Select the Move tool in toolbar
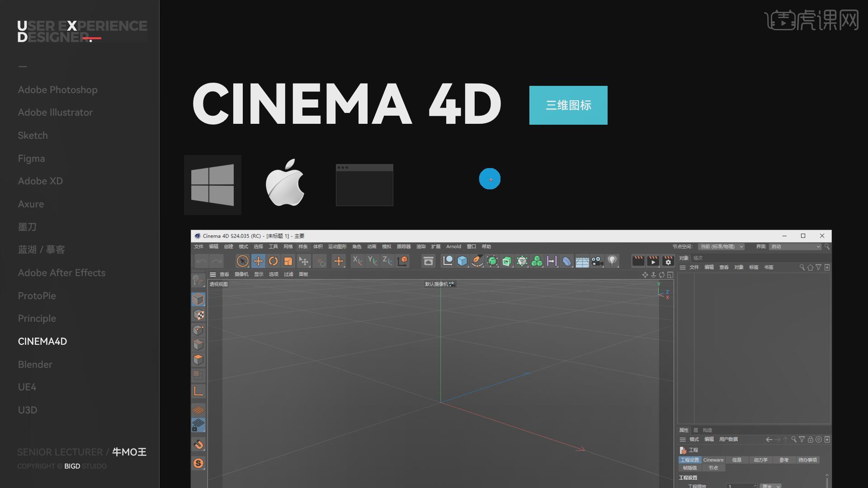This screenshot has width=868, height=488. tap(258, 261)
